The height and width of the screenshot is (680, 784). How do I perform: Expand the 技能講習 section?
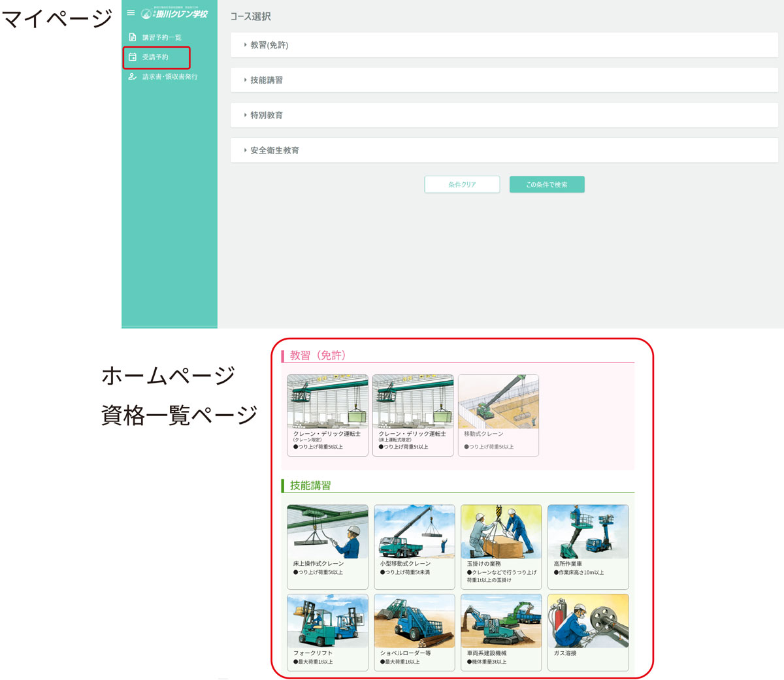coord(503,80)
